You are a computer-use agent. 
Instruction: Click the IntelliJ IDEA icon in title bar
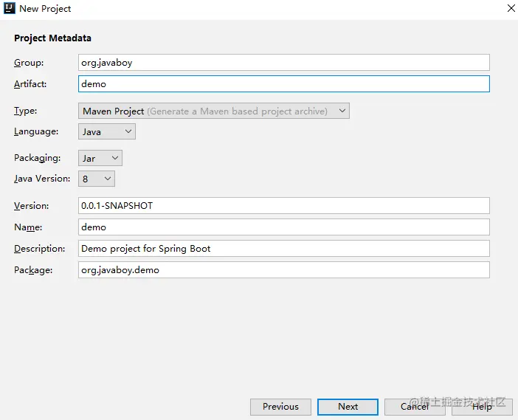tap(10, 8)
